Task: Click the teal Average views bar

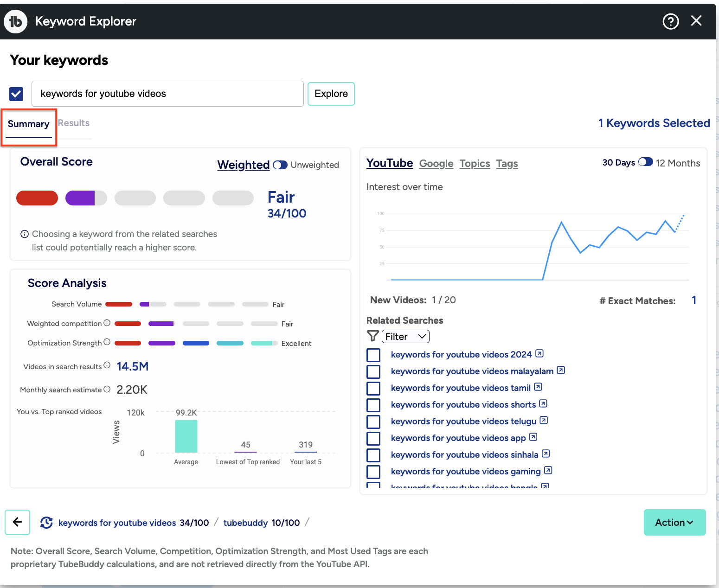Action: [x=186, y=436]
